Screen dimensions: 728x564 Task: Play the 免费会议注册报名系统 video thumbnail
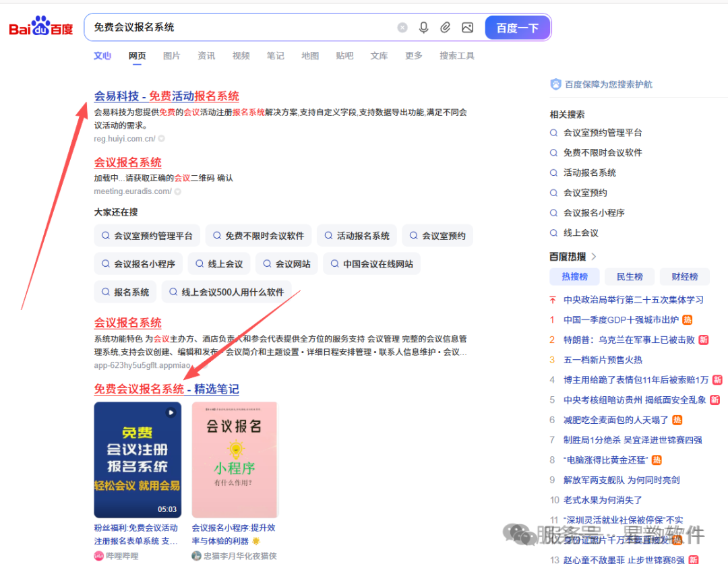coord(138,460)
